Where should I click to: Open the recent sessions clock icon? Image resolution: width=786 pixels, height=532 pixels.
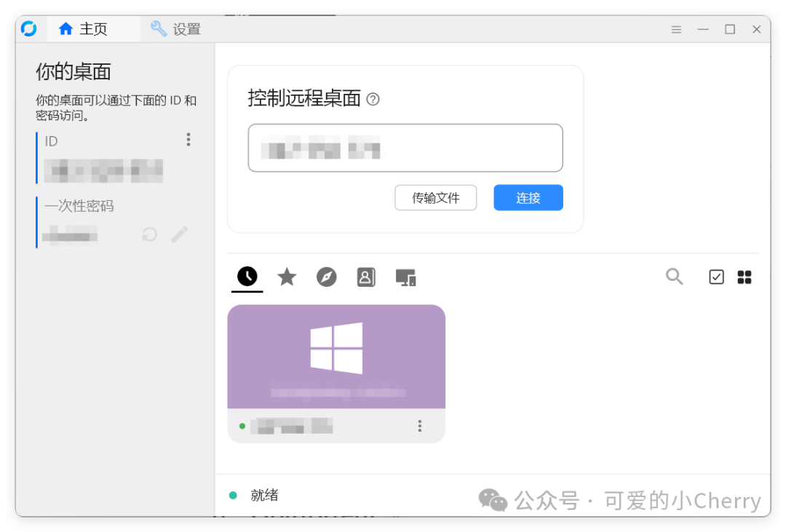pos(247,277)
